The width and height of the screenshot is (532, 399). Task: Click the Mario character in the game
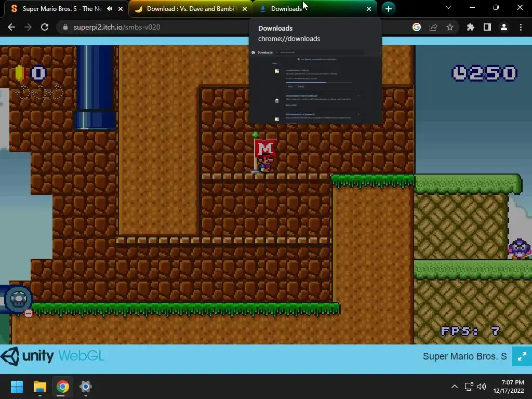(x=265, y=163)
